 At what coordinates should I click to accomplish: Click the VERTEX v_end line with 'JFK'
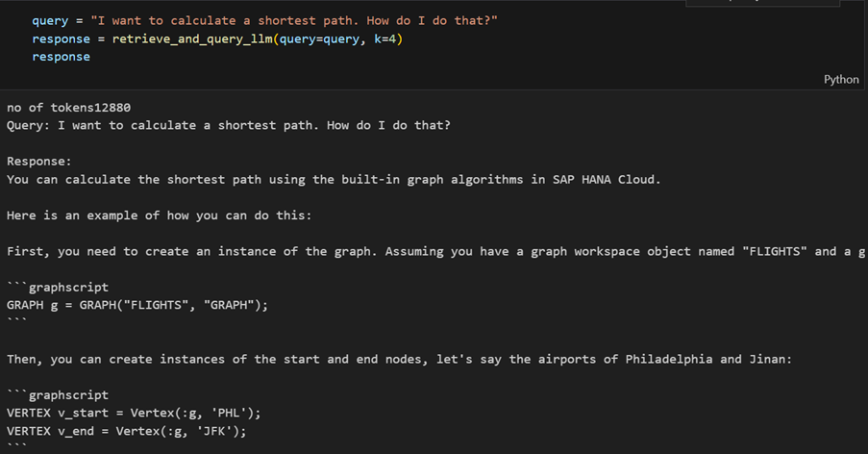click(126, 431)
